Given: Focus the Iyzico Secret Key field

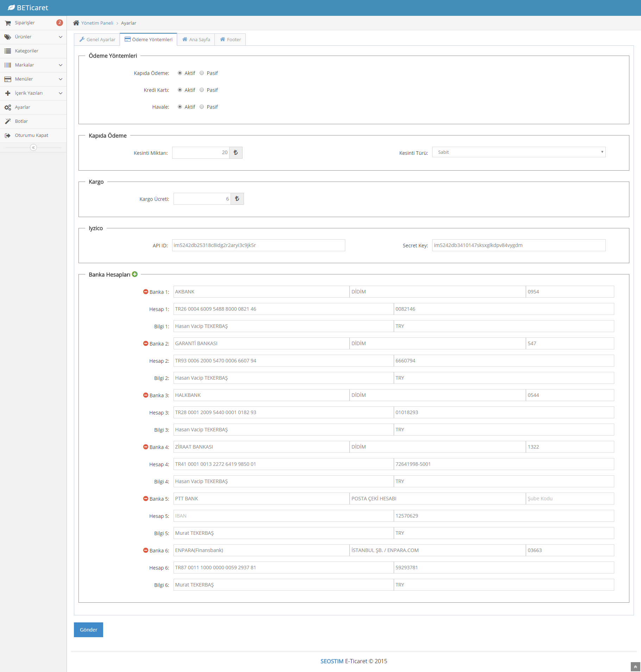Looking at the screenshot, I should (519, 245).
